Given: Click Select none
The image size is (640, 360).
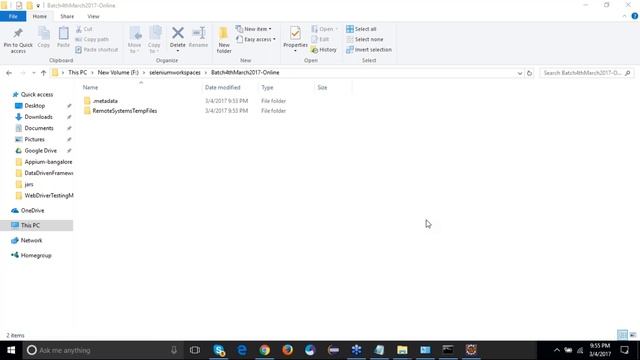Looking at the screenshot, I should pos(364,40).
